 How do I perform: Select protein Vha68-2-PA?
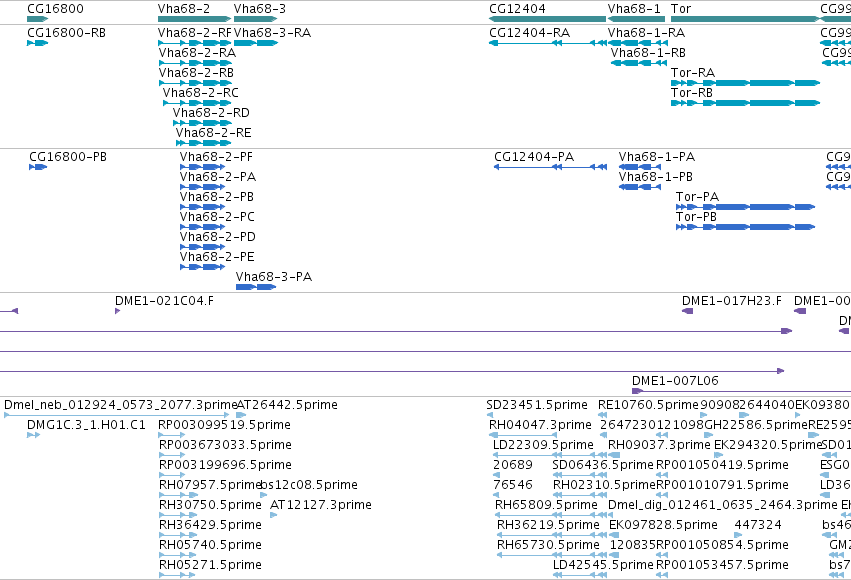(202, 187)
